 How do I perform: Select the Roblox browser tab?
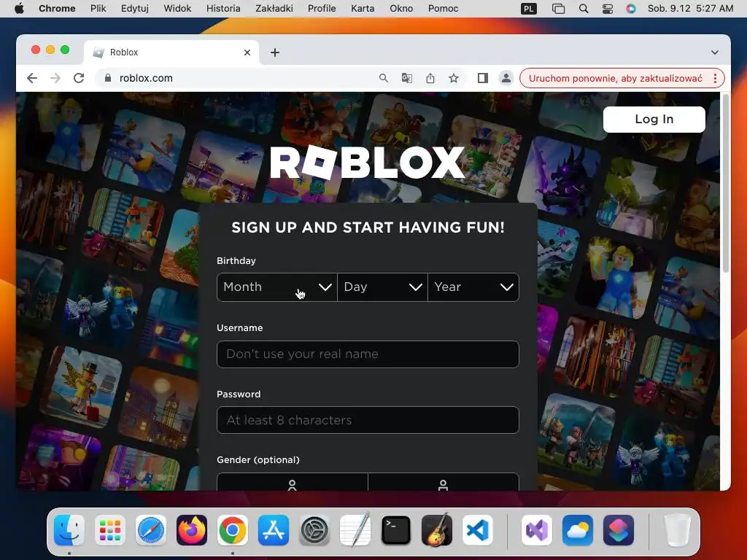point(171,52)
